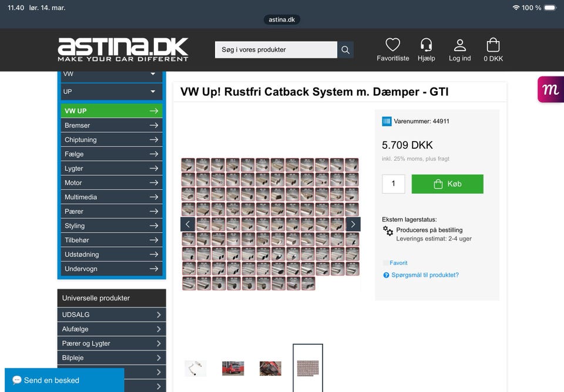
Task: Click the green Køb button
Action: [448, 184]
